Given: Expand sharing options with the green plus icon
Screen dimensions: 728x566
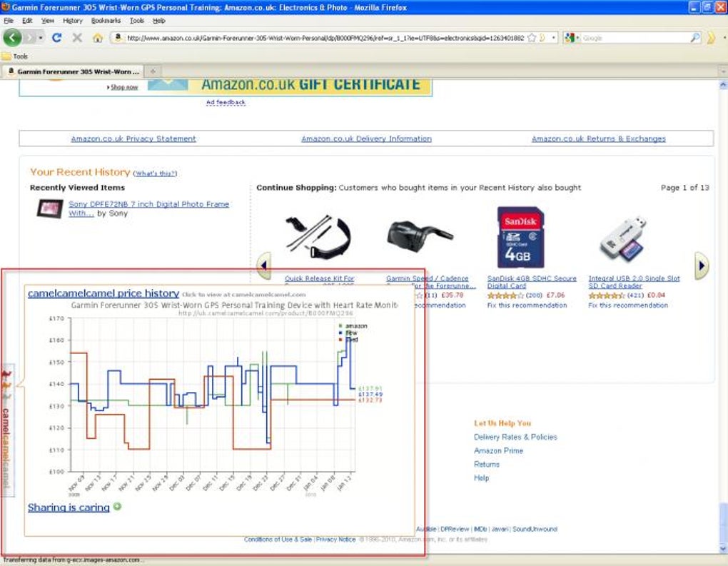Looking at the screenshot, I should click(118, 507).
